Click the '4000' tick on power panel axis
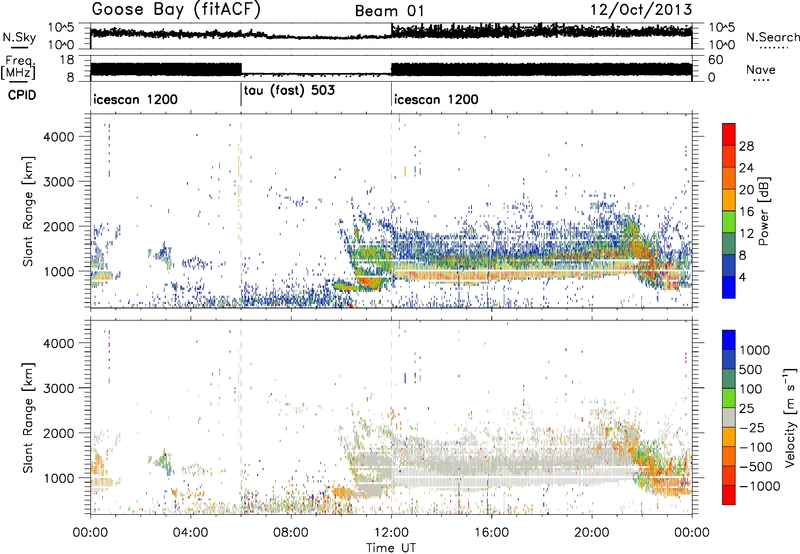 [x=58, y=137]
